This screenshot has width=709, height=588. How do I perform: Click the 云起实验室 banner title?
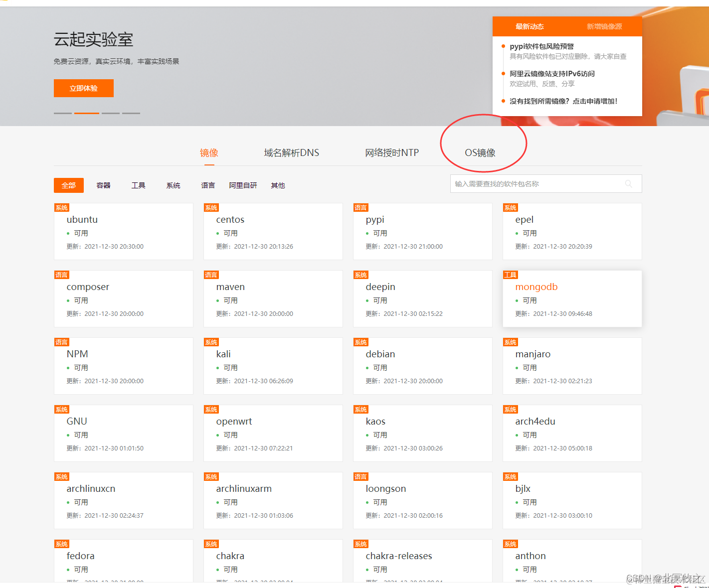pyautogui.click(x=94, y=39)
